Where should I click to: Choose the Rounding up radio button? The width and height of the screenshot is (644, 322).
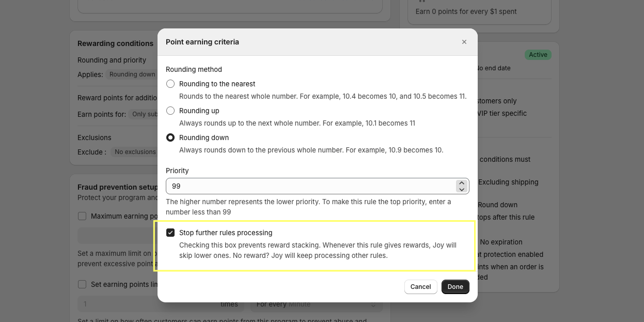click(x=170, y=111)
